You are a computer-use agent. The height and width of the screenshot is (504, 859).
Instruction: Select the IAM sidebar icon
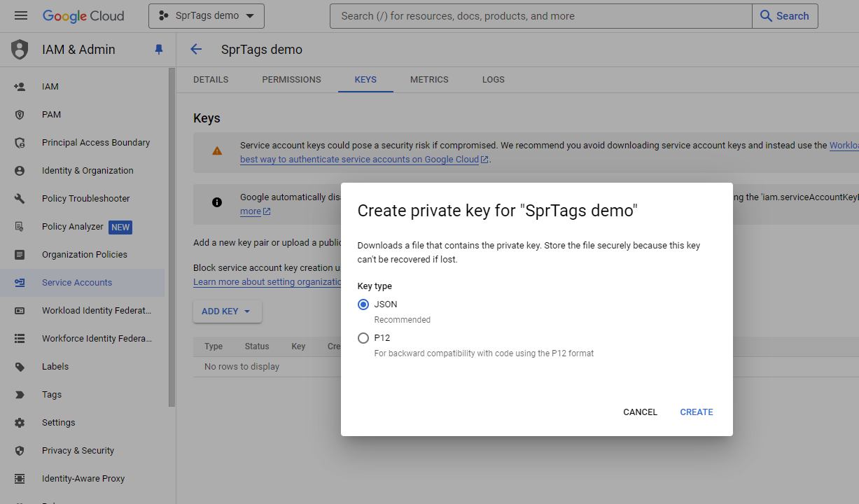point(20,86)
